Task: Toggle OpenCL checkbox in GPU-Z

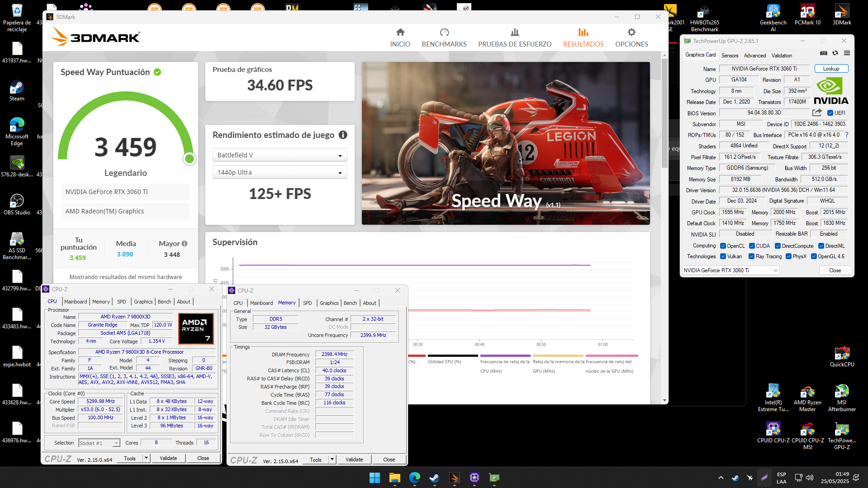Action: click(723, 246)
